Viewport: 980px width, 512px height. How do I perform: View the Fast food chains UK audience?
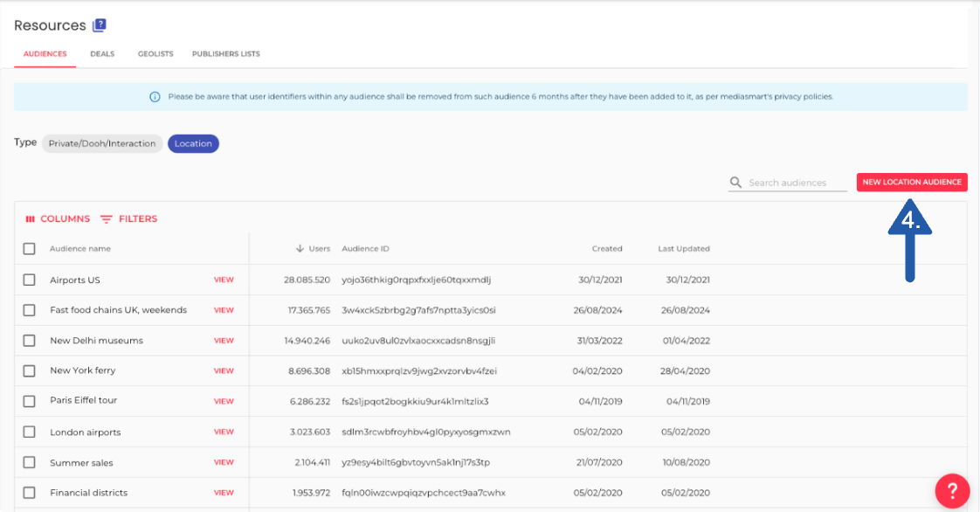tap(224, 310)
